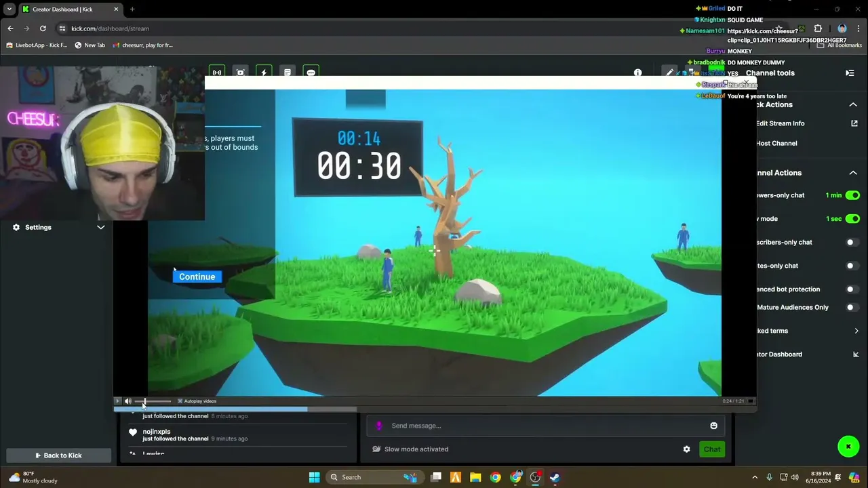Open Steam from the taskbar

[555, 477]
